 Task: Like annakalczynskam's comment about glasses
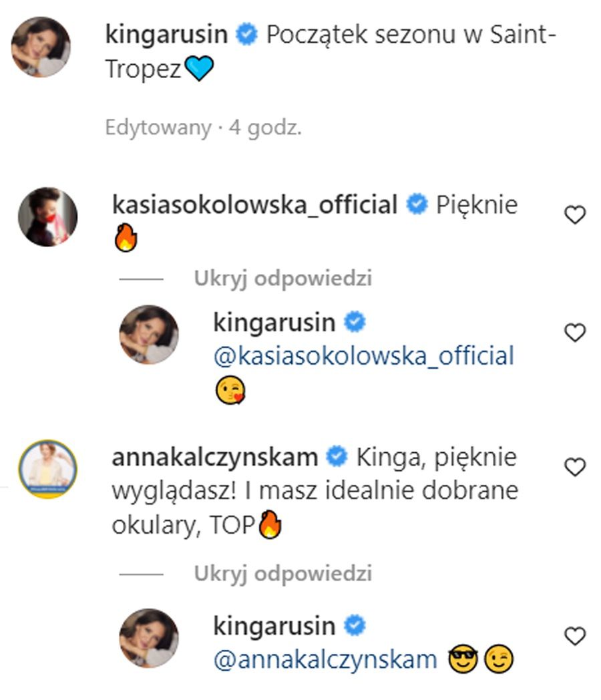pos(575,468)
